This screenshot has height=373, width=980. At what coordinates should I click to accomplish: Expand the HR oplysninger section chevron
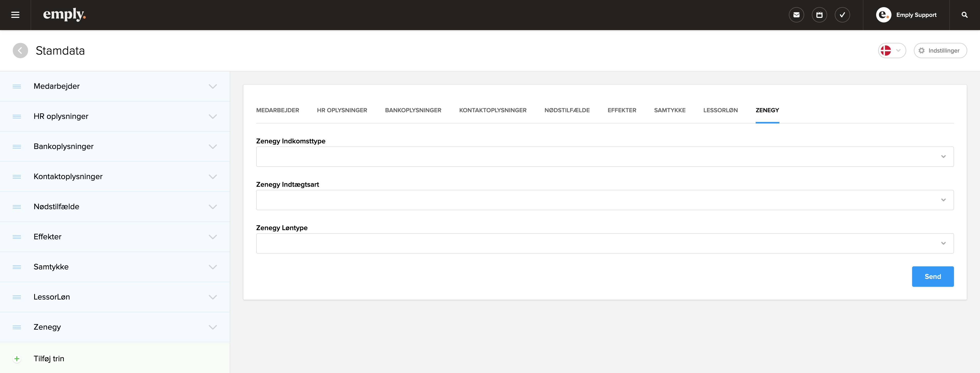coord(213,116)
